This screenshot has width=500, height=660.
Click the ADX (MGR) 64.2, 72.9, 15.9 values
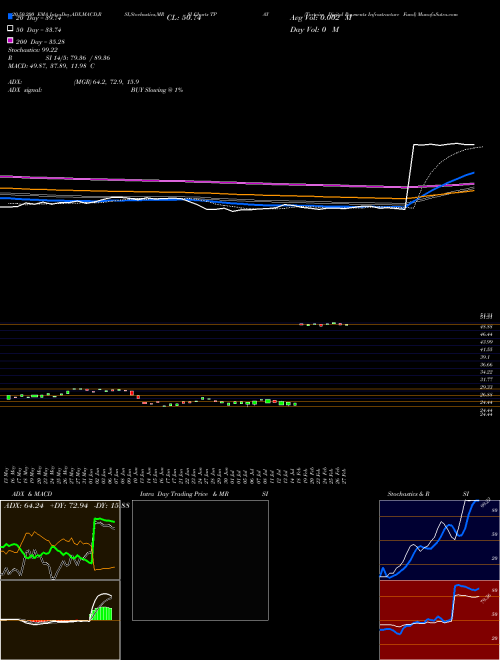pos(106,82)
